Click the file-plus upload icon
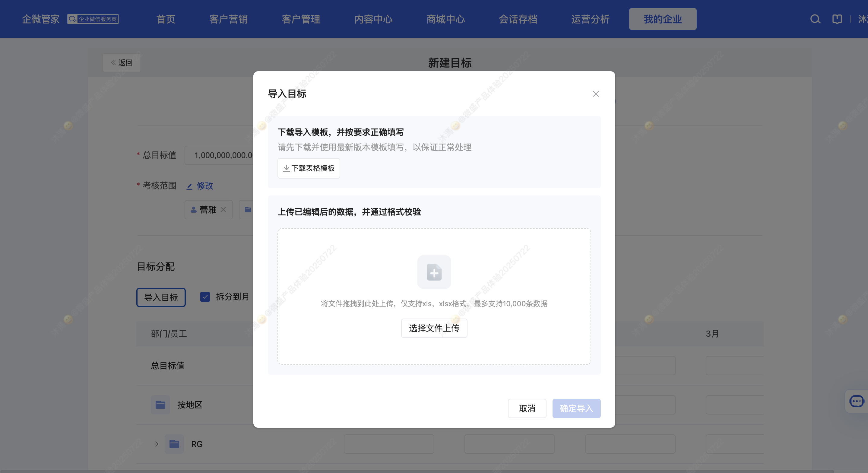This screenshot has height=473, width=868. (x=434, y=272)
